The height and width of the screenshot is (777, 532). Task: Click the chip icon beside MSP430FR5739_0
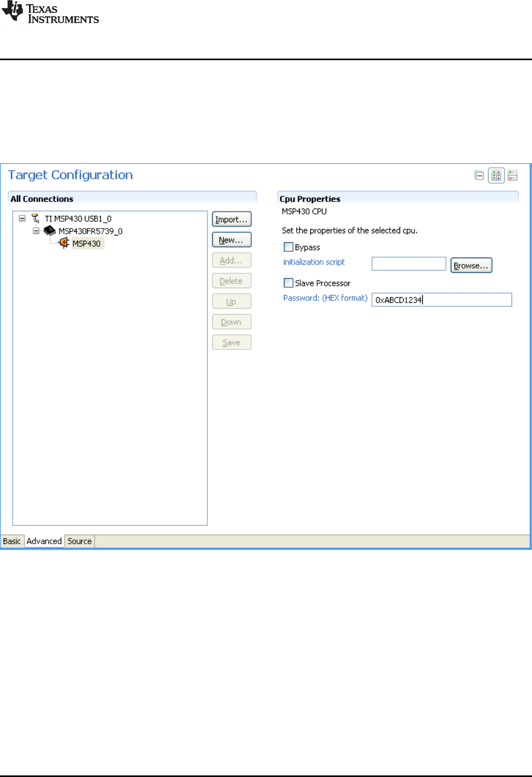(50, 231)
